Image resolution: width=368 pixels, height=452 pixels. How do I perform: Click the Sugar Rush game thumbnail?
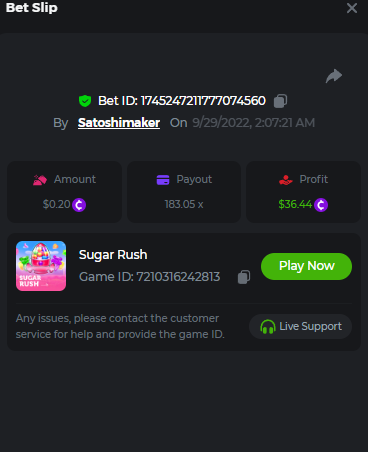tap(41, 266)
